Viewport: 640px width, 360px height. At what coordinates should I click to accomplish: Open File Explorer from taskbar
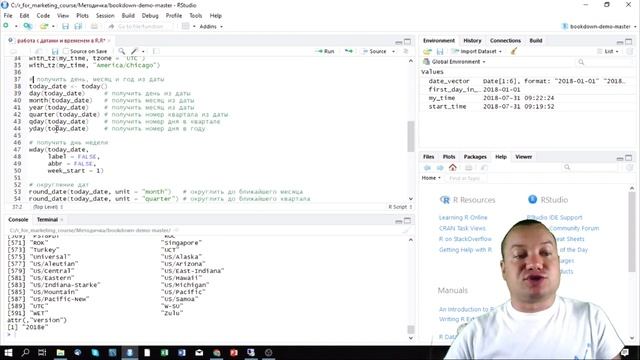pyautogui.click(x=60, y=352)
